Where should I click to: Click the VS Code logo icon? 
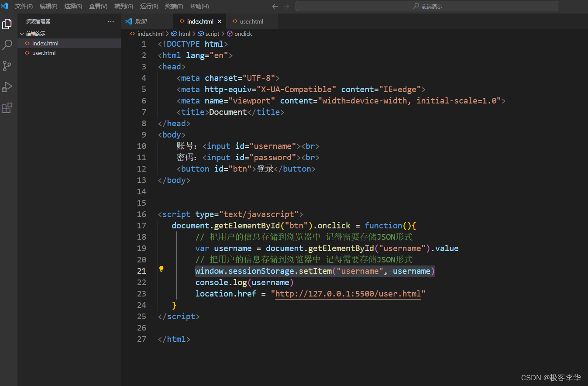tap(5, 6)
